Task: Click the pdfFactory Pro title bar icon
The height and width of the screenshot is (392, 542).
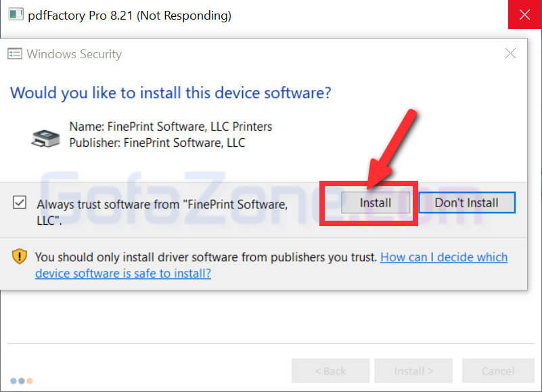Action: coord(16,15)
